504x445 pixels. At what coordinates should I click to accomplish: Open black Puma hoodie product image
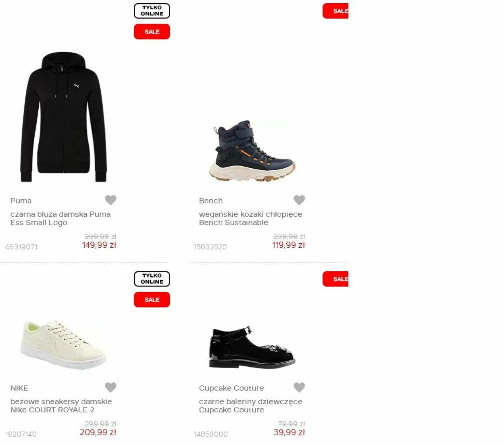[x=63, y=117]
